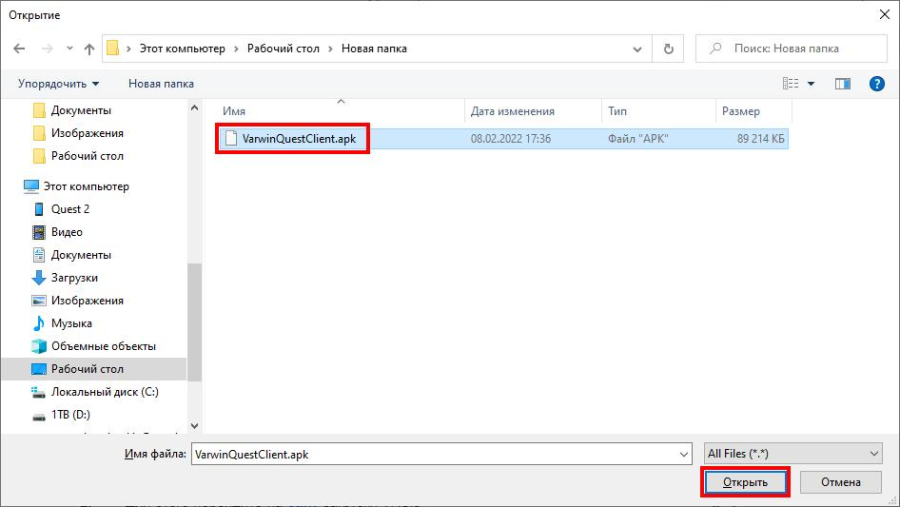The width and height of the screenshot is (900, 507).
Task: Click the back navigation arrow
Action: [x=19, y=48]
